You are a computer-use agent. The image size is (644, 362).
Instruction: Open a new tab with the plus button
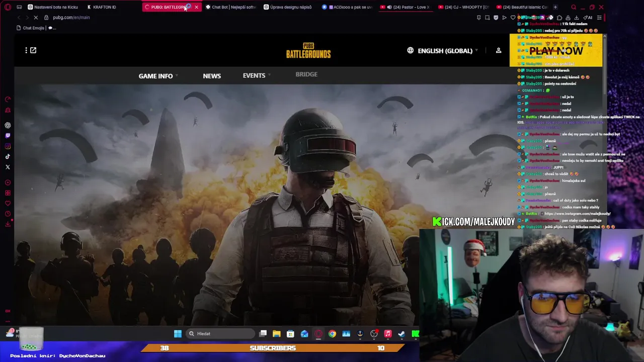(x=555, y=7)
